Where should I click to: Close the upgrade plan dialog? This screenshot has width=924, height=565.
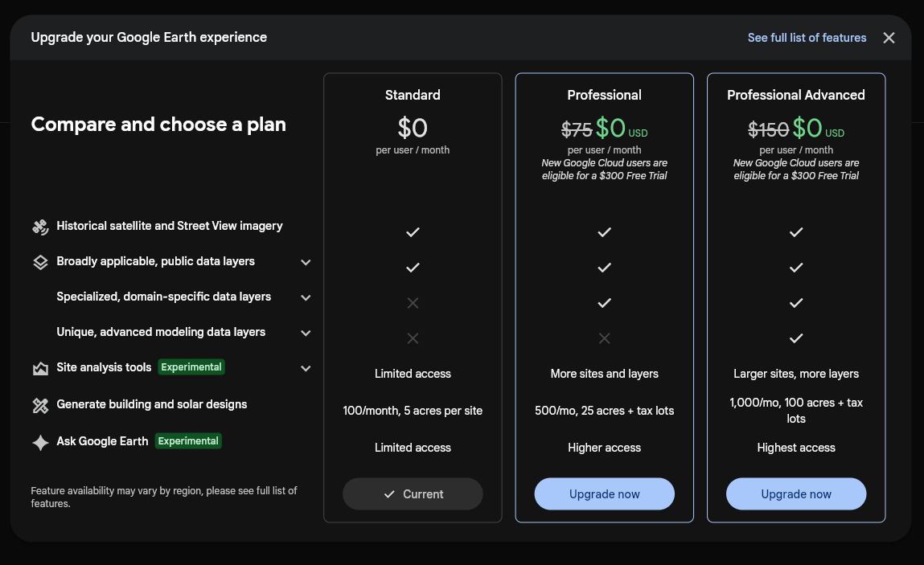click(889, 38)
